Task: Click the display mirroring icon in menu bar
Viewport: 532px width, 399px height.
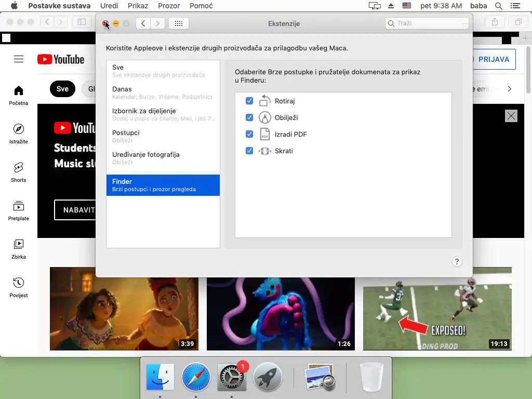Action: (x=375, y=6)
